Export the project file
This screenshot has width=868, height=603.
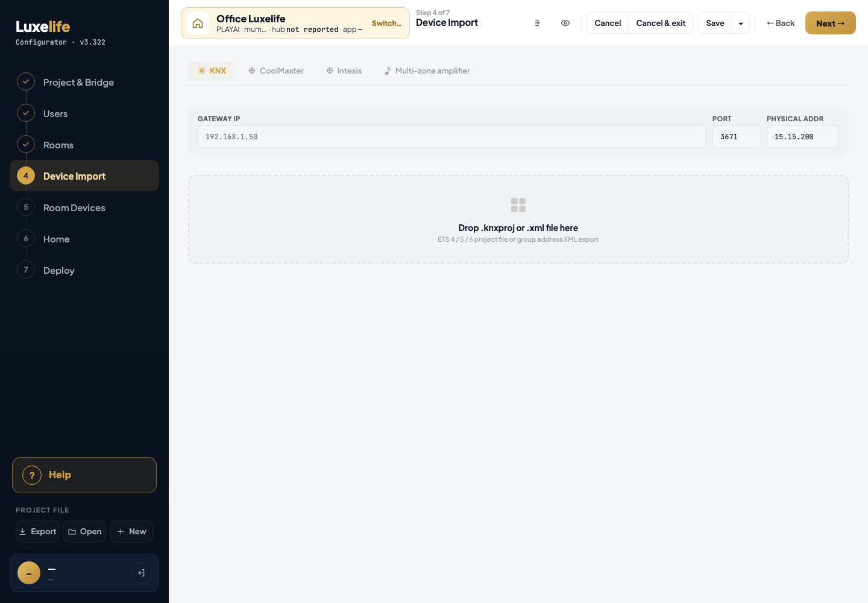(37, 531)
